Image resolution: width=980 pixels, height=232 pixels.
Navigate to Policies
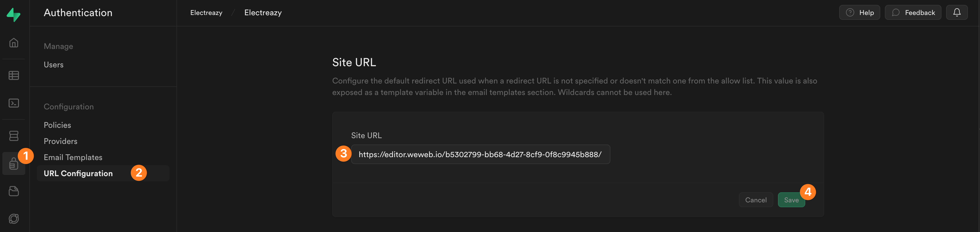click(57, 125)
